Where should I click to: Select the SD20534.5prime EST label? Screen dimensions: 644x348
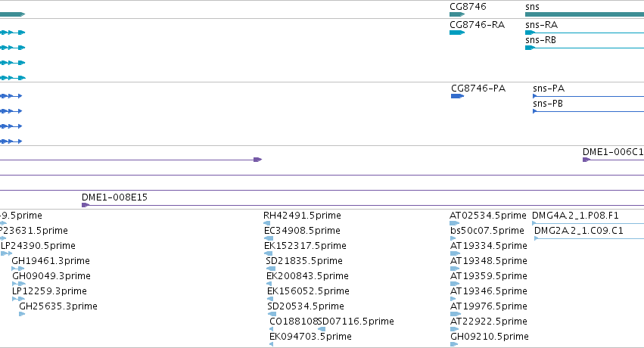tap(306, 306)
